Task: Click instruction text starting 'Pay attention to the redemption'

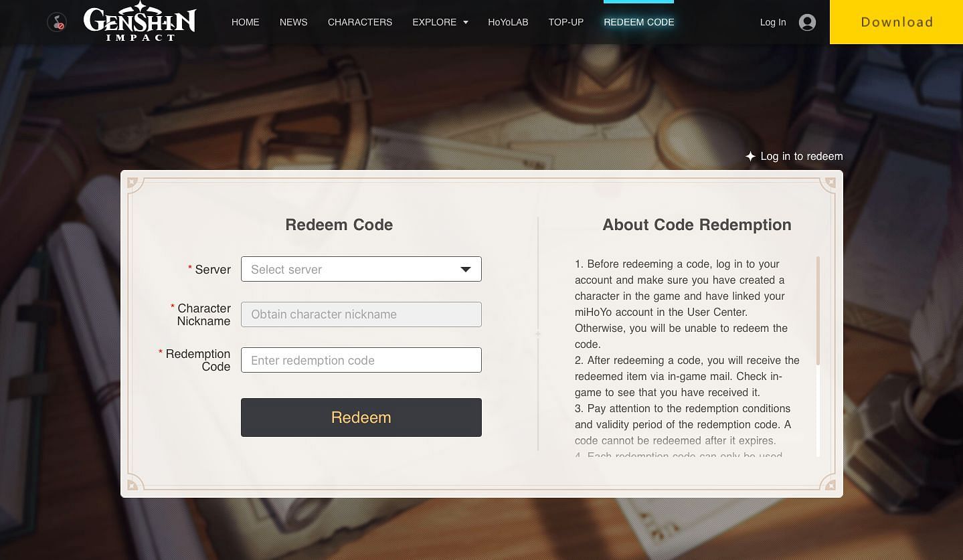Action: [683, 424]
